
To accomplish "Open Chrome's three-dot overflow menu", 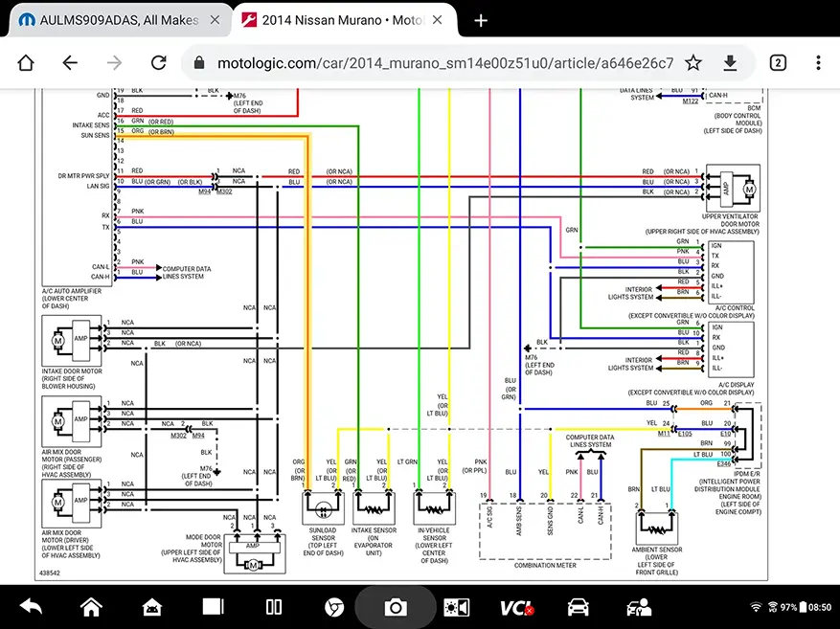I will (817, 62).
